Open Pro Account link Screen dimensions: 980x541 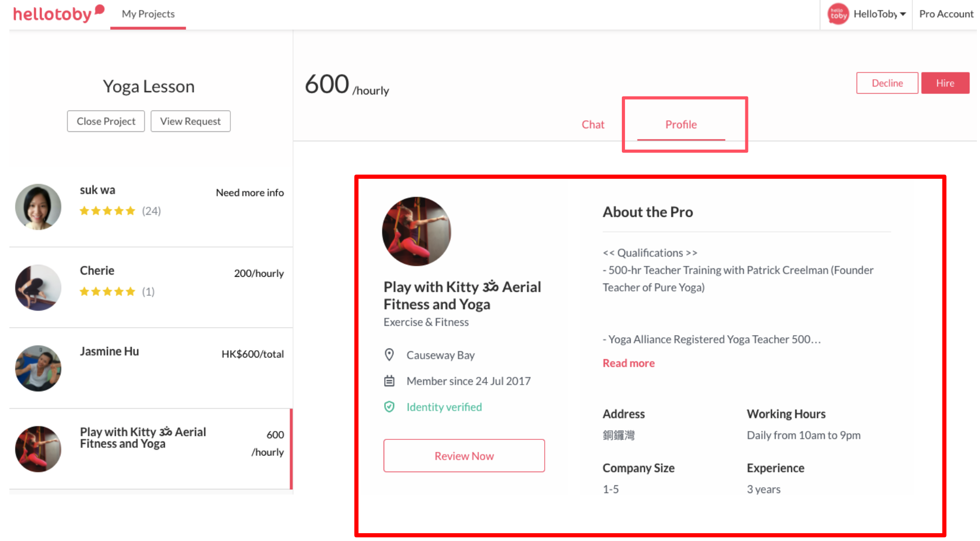[x=946, y=14]
